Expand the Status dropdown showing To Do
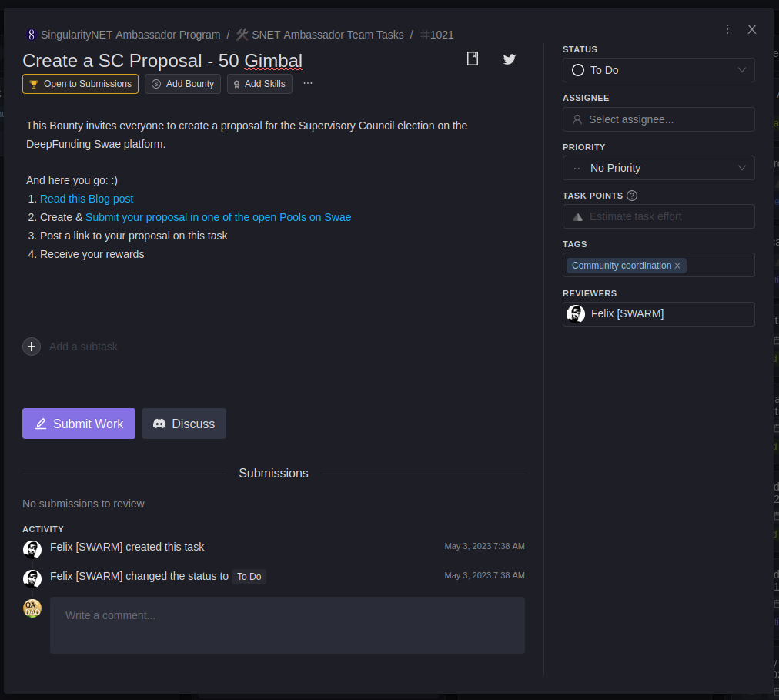 click(x=658, y=70)
